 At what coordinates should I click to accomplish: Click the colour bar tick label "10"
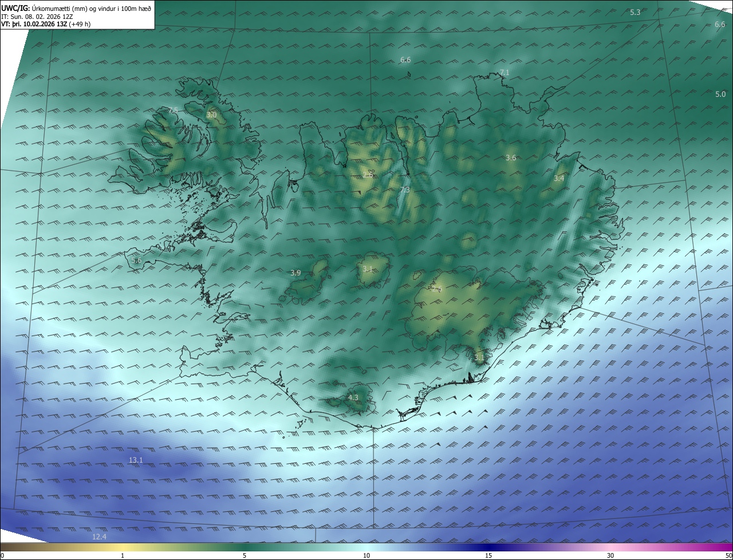[366, 555]
